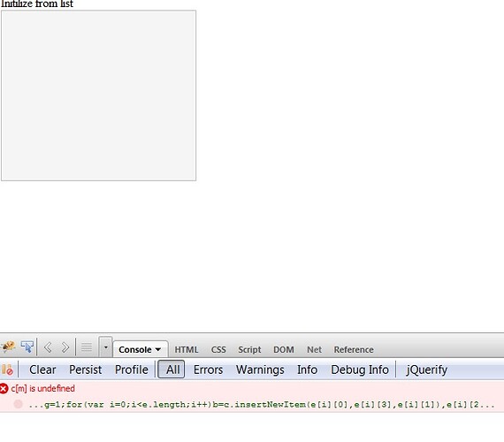Viewport: 504px width, 442px height.
Task: Toggle the Persist option
Action: [86, 370]
